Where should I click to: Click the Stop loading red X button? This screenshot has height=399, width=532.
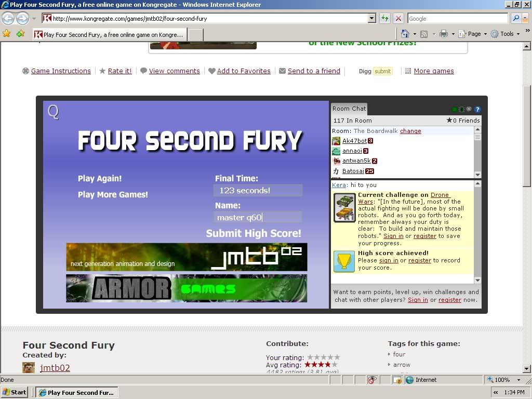398,18
